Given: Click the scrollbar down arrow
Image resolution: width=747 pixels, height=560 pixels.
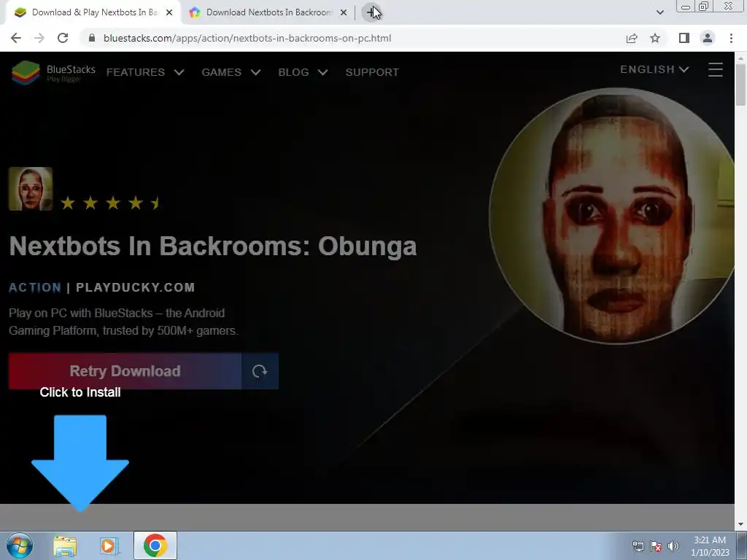Looking at the screenshot, I should (x=740, y=524).
